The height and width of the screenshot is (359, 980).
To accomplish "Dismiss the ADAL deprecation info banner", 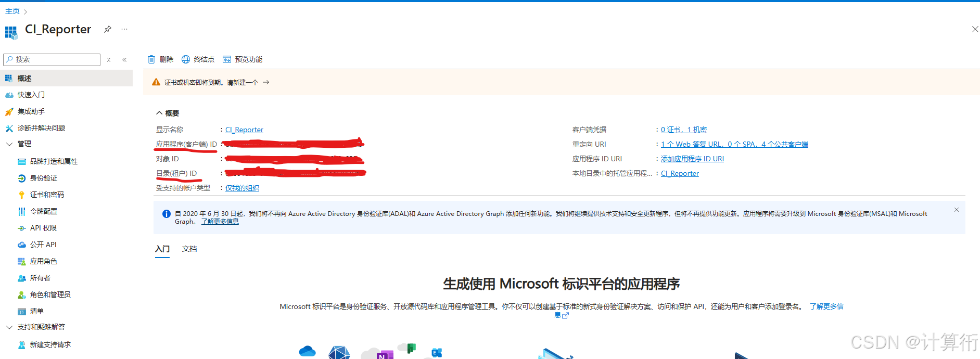I will [x=956, y=210].
